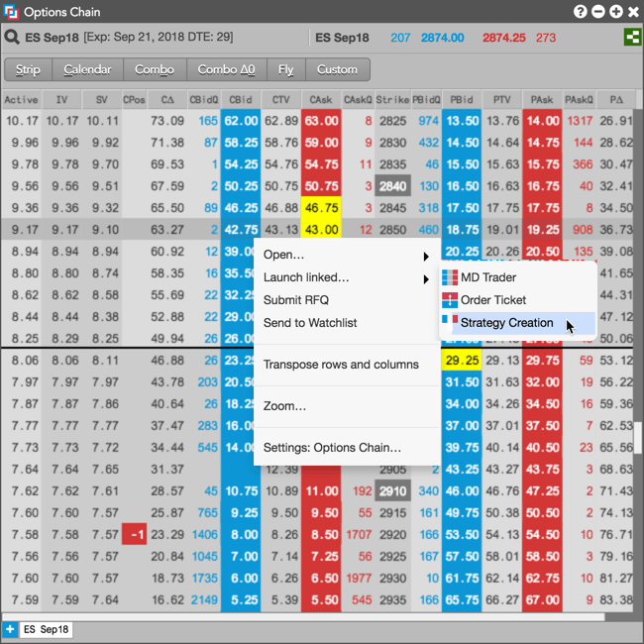Click the CPos column header
The image size is (644, 644).
coord(135,100)
